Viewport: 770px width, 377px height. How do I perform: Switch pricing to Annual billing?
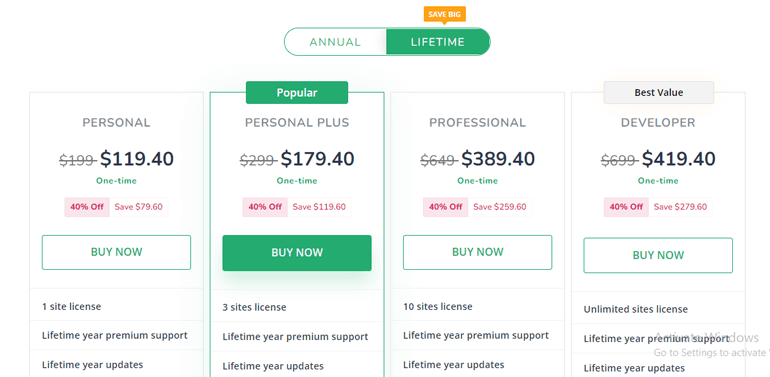[335, 42]
